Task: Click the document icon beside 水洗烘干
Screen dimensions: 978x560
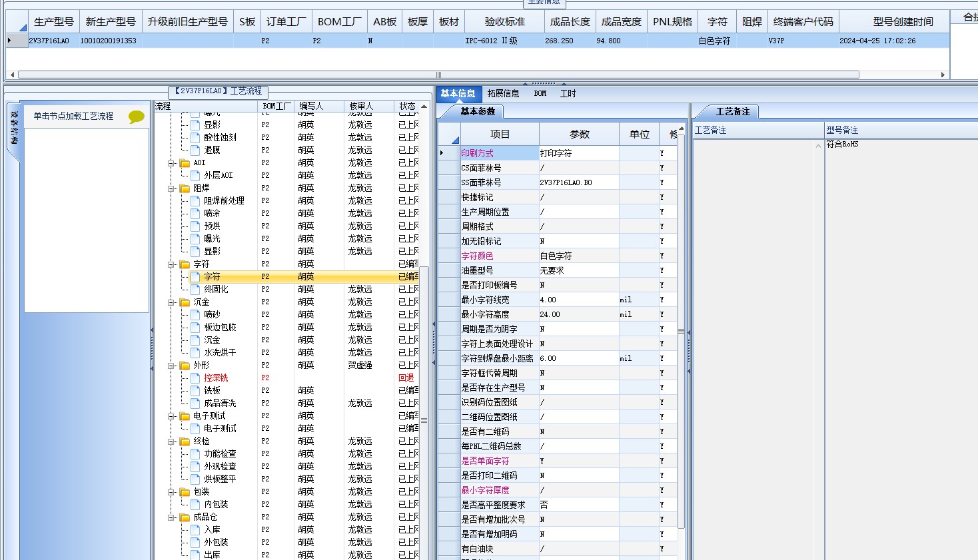Action: tap(195, 353)
